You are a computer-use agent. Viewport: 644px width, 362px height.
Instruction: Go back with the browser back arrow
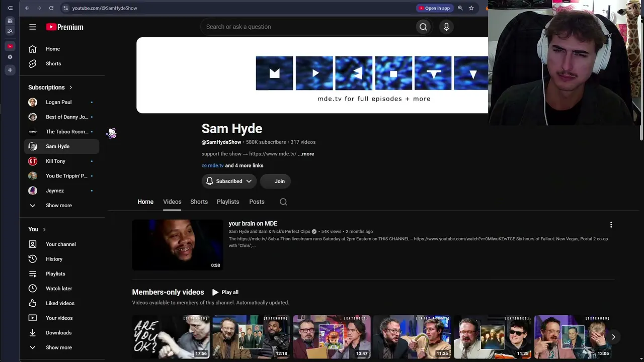click(27, 8)
